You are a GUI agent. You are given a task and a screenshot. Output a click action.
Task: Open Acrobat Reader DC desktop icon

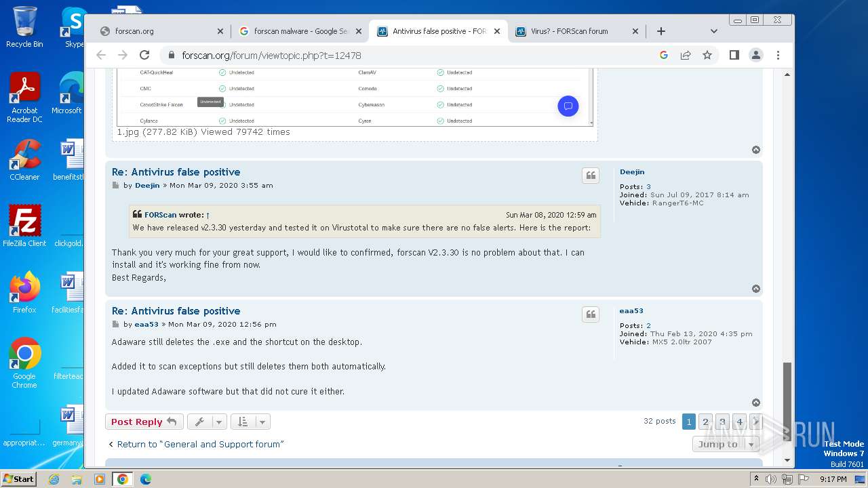point(24,98)
